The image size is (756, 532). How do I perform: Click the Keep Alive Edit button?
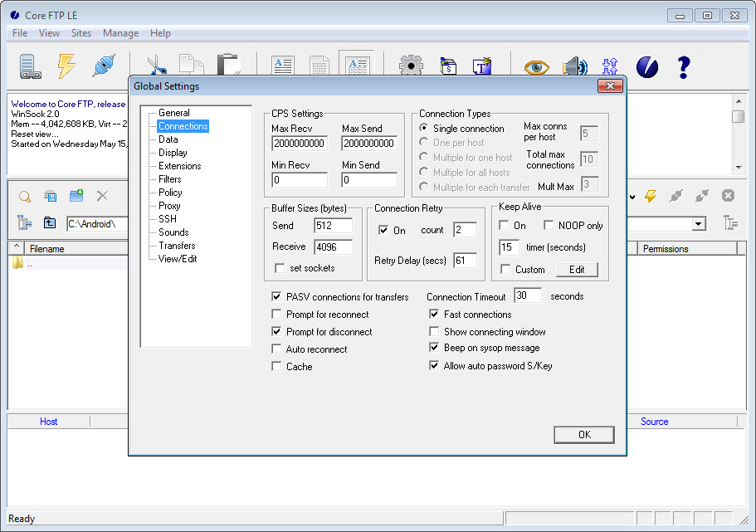(577, 269)
